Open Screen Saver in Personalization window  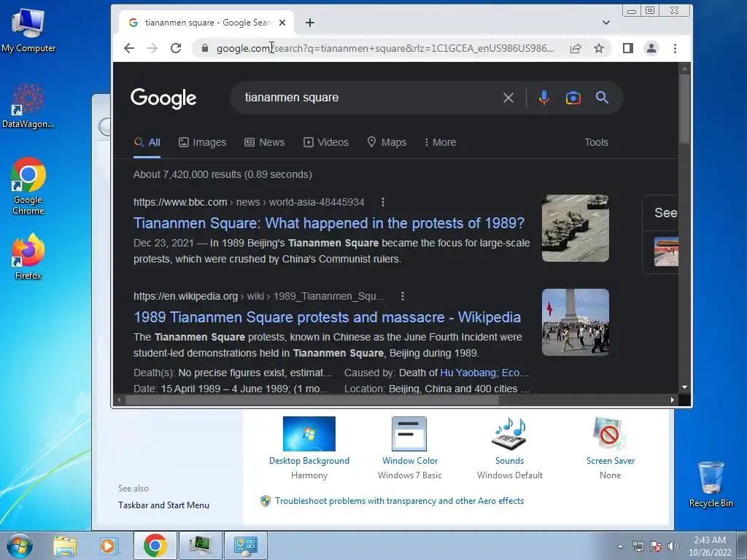[x=611, y=448]
